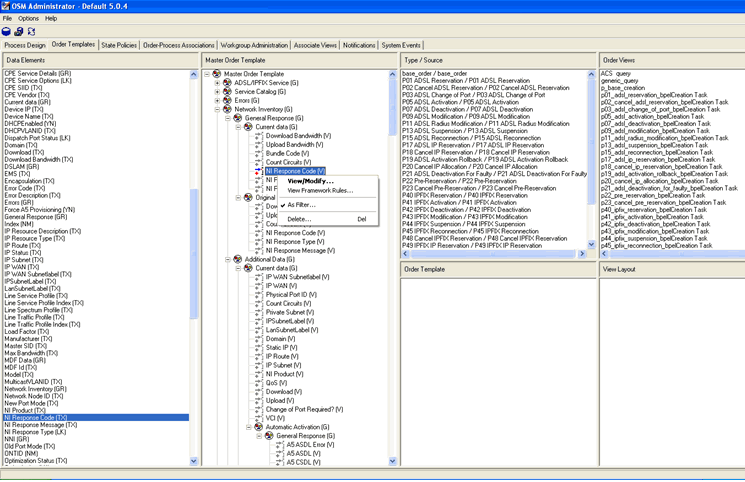This screenshot has height=482, width=745.
Task: Click the blue database cylinder toolbar icon
Action: 6,32
